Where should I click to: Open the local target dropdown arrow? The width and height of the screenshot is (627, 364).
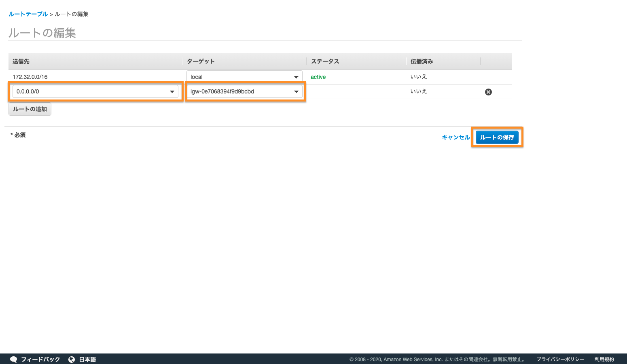tap(296, 77)
